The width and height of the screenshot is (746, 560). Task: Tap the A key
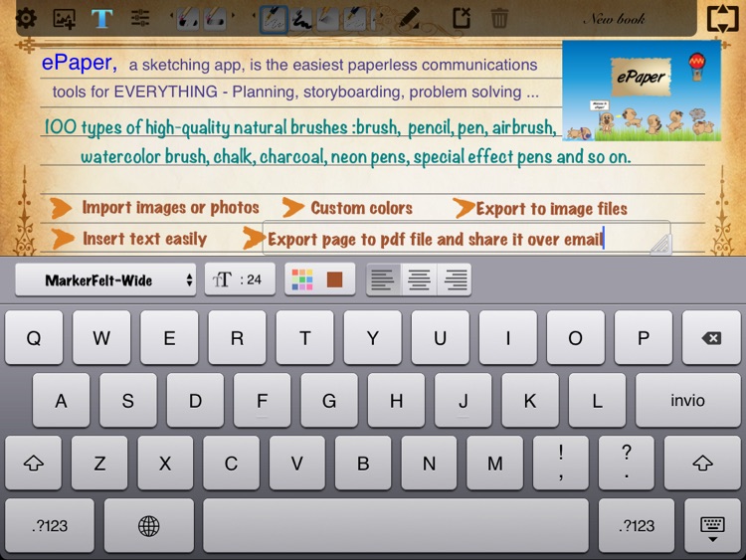(x=61, y=400)
